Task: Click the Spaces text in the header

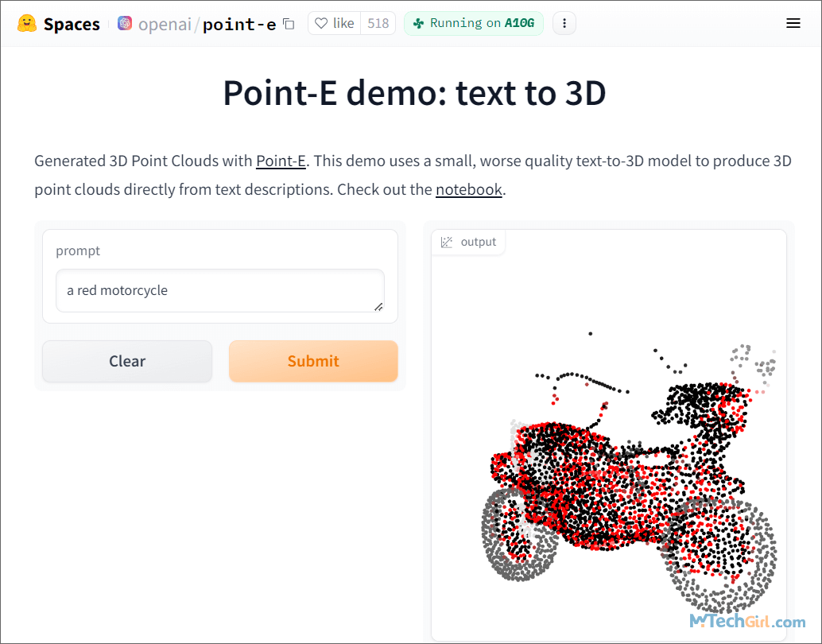Action: click(x=72, y=24)
